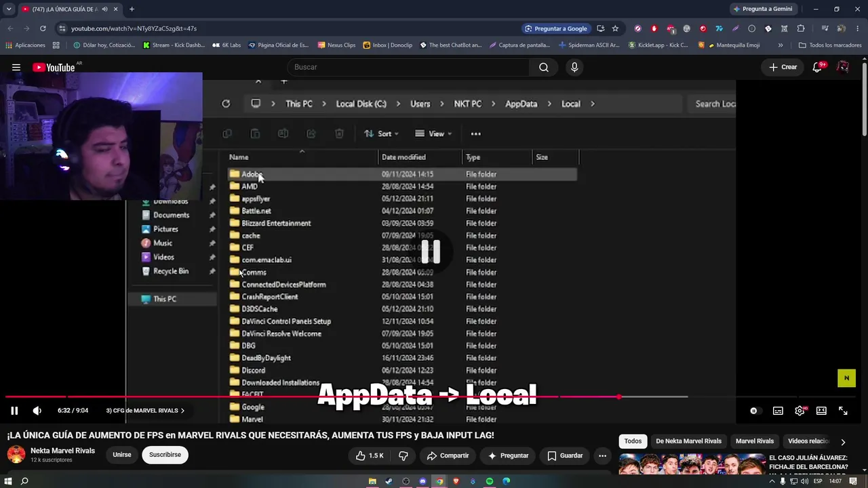
Task: Open the Nekta Marvel Rivals channel avatar
Action: coord(16,455)
